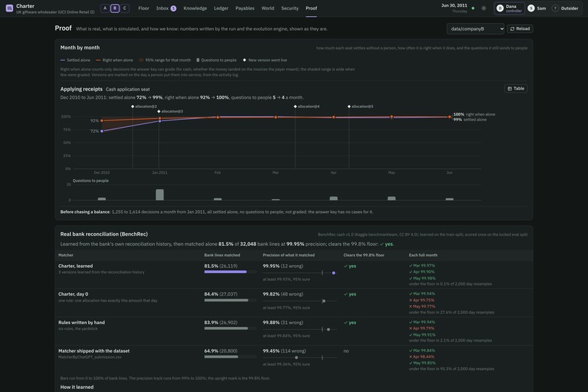Open the Ledger tab
588x392 pixels.
click(x=221, y=8)
